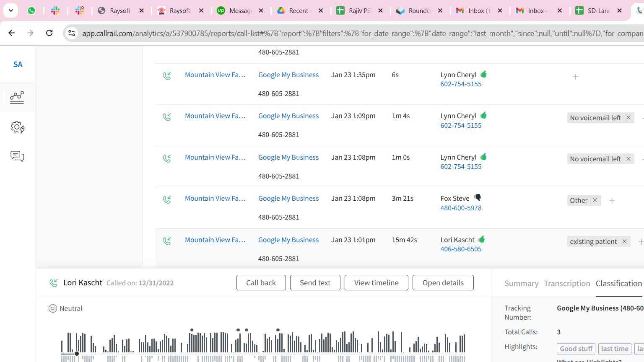
Task: Click phone number 480-600-5978 link
Action: coord(461,208)
